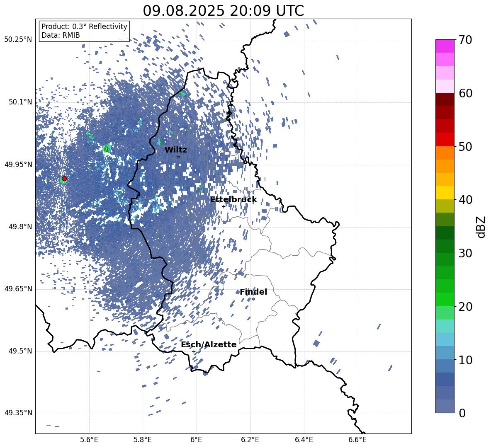Click the 49.65°N latitude label
Image resolution: width=491 pixels, height=448 pixels.
pyautogui.click(x=18, y=288)
